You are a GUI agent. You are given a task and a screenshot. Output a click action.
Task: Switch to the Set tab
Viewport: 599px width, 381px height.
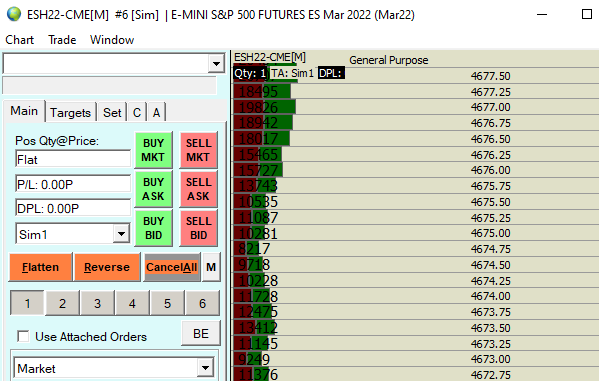point(112,112)
